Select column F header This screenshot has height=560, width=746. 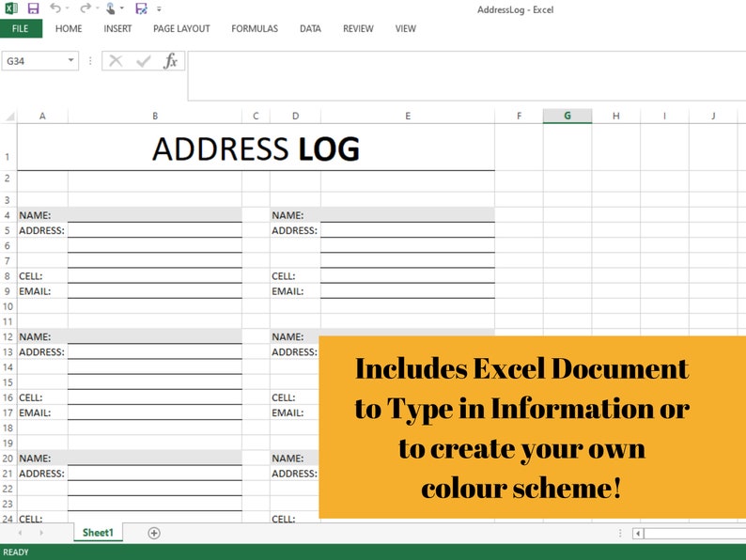click(x=519, y=117)
